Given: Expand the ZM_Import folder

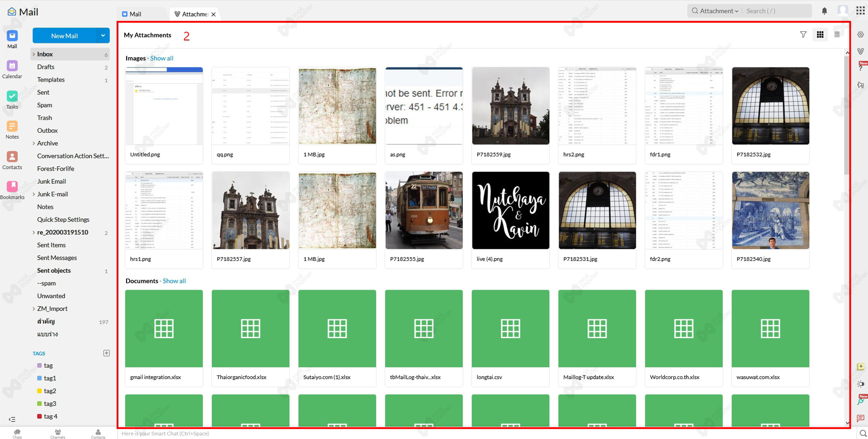Looking at the screenshot, I should point(33,309).
